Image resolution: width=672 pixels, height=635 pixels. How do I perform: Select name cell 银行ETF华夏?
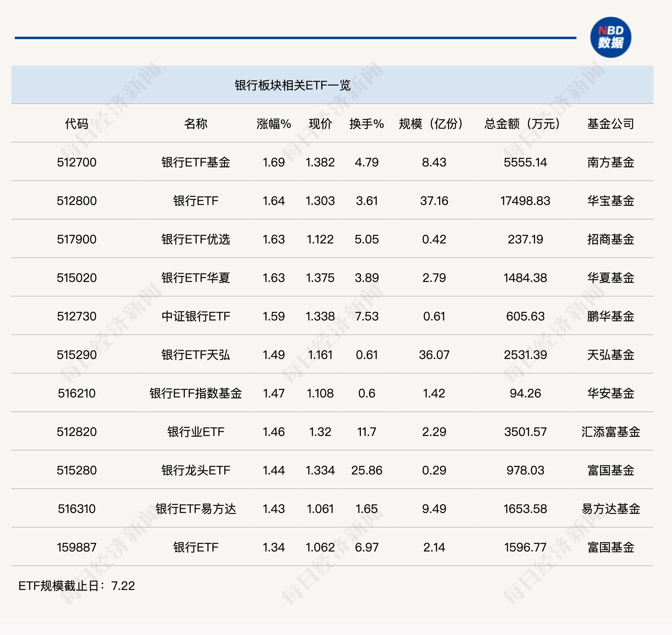pyautogui.click(x=196, y=278)
